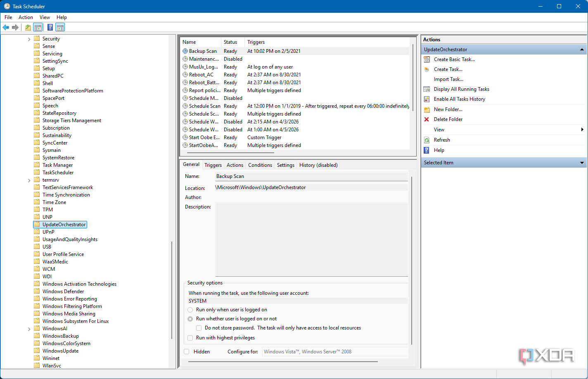Viewport: 588px width, 379px height.
Task: Click the Create Task icon in Actions
Action: 427,69
